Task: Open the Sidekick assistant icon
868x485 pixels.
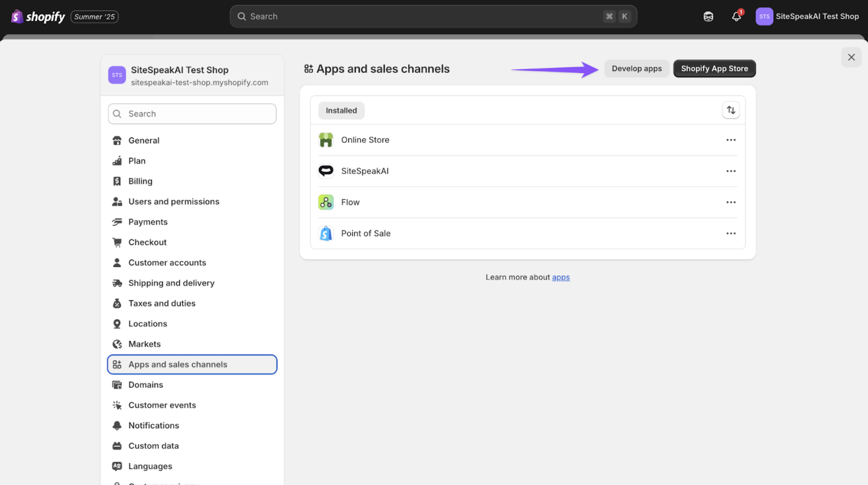Action: pos(708,16)
